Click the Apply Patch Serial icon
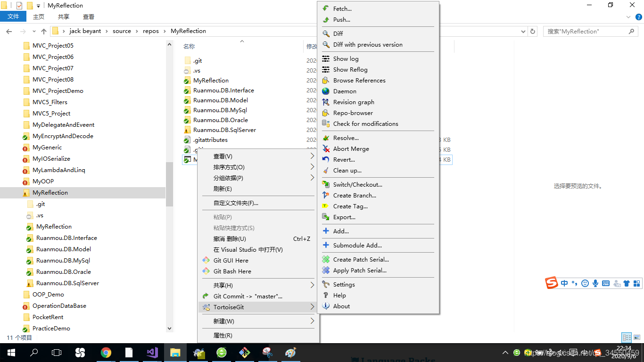Screen dimensions: 644x362 click(x=326, y=270)
